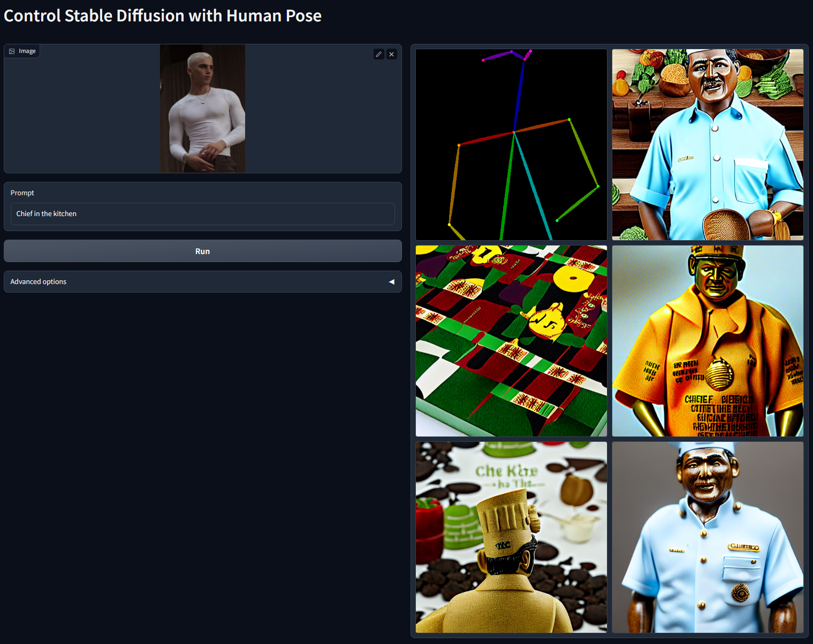This screenshot has width=813, height=644.
Task: Select the uploaded photo of man in white shirt
Action: (202, 109)
